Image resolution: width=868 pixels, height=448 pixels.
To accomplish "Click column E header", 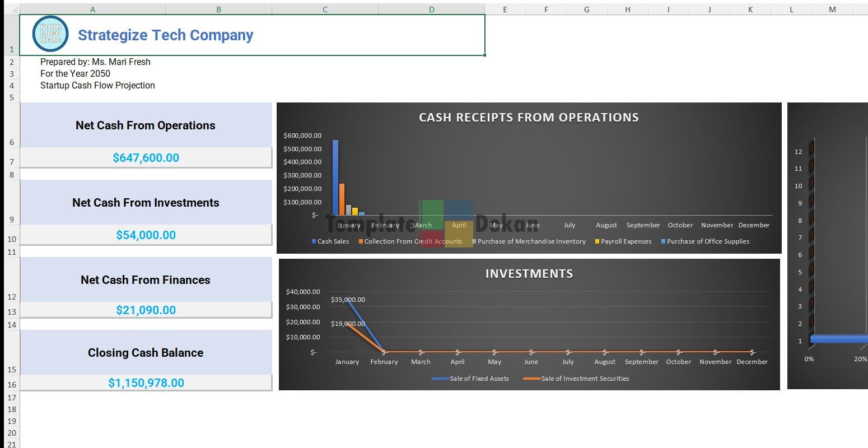I will pos(505,9).
